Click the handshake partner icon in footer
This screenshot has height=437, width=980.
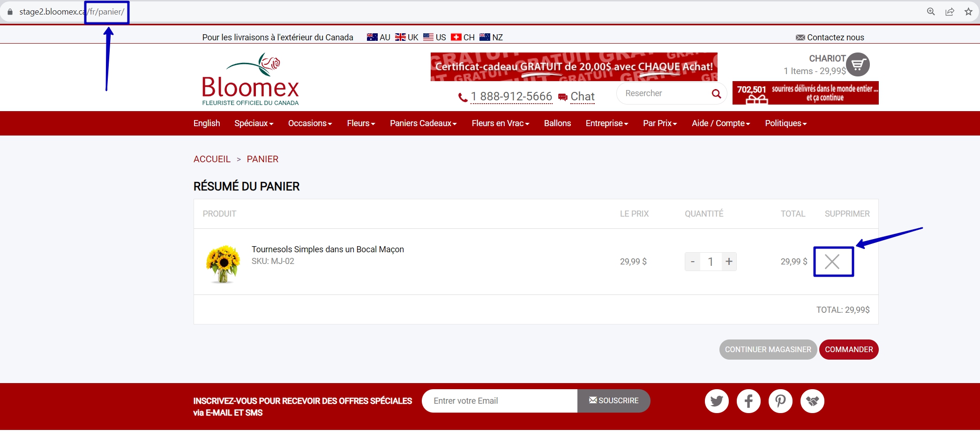812,401
